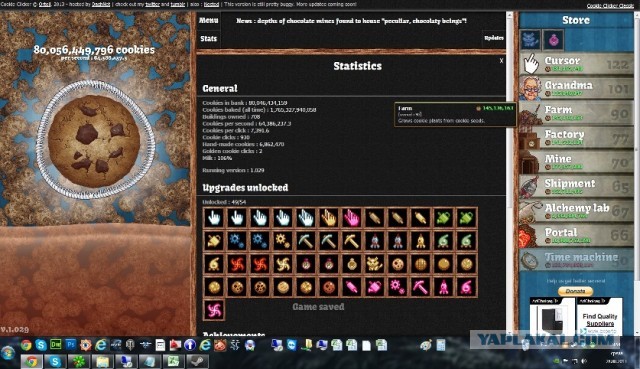Open the Dashnet link in header
Image resolution: width=640 pixels, height=369 pixels.
101,4
